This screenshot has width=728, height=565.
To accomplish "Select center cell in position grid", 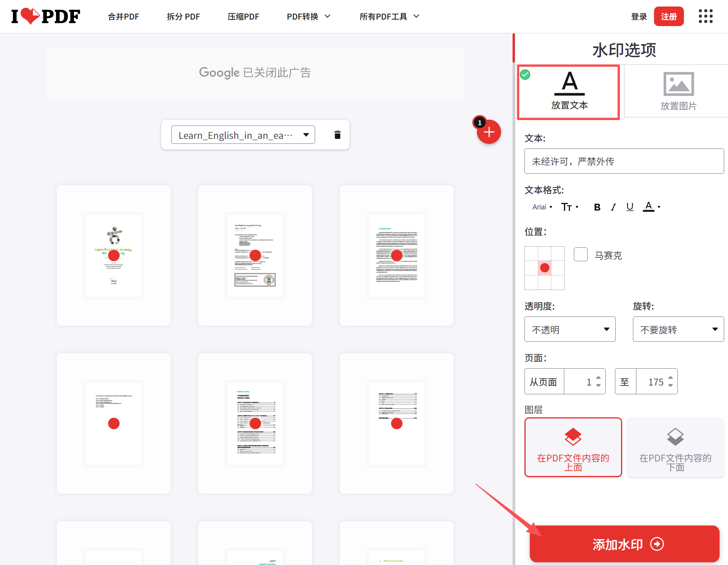I will coord(544,268).
